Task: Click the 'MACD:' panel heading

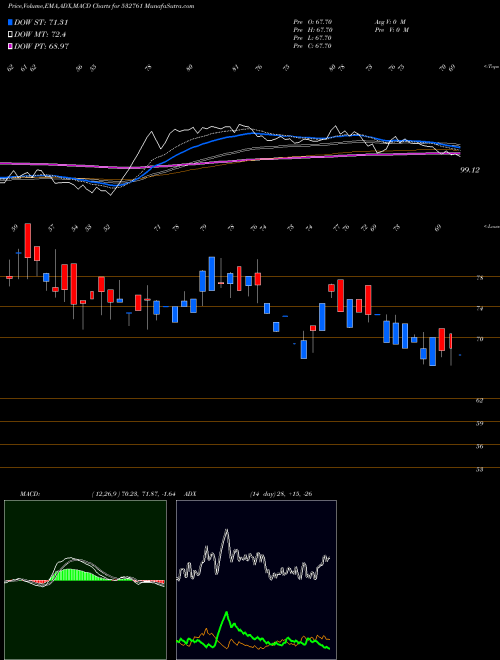Action: tap(30, 494)
